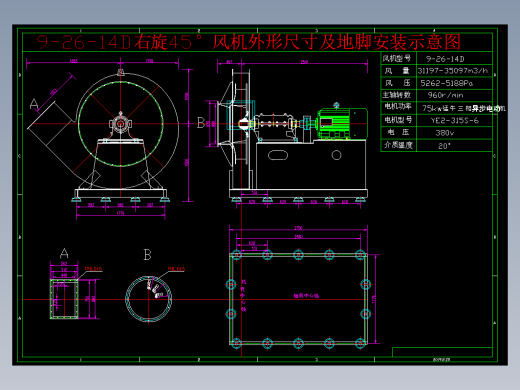Image resolution: width=520 pixels, height=390 pixels.
Task: Click the '960r/min' speed value
Action: [446, 95]
